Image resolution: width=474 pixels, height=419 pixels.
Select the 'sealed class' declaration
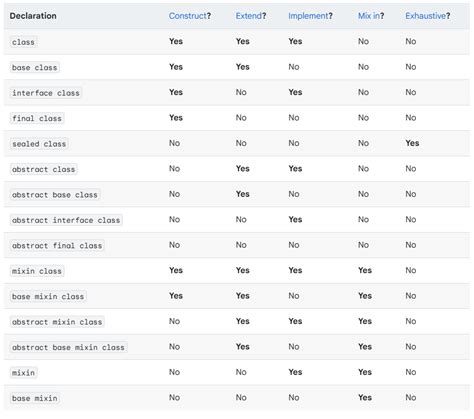coord(39,144)
